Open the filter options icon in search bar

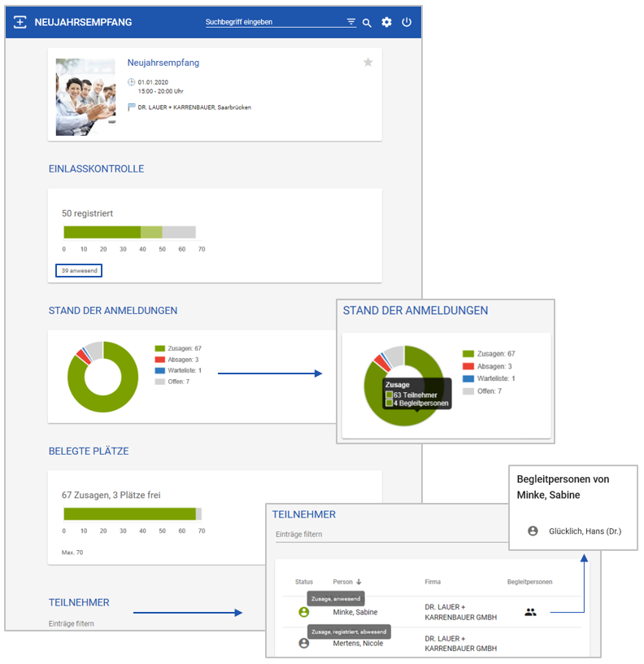click(x=351, y=22)
